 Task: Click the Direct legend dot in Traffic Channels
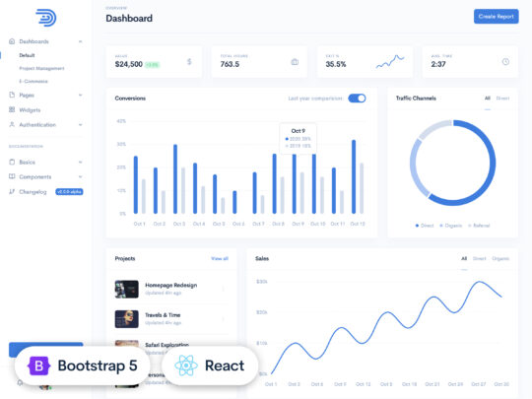coord(417,226)
